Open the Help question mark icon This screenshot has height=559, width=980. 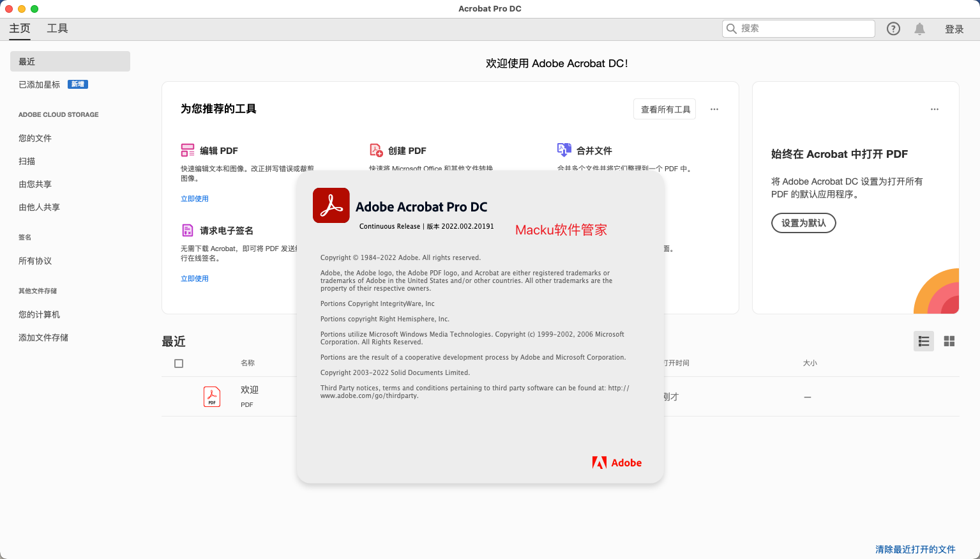point(893,29)
